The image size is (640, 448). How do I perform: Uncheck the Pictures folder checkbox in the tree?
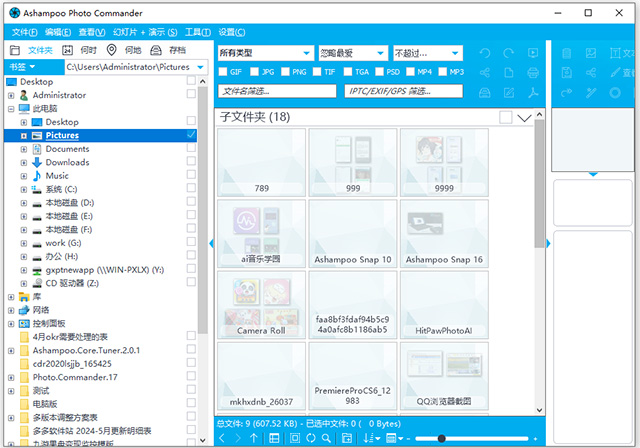pyautogui.click(x=191, y=134)
